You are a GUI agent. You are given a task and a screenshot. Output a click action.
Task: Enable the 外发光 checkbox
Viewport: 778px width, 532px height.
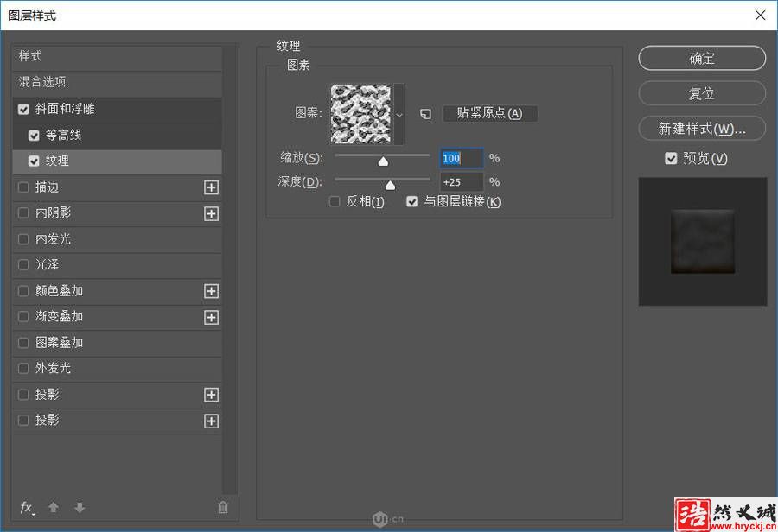tap(23, 369)
